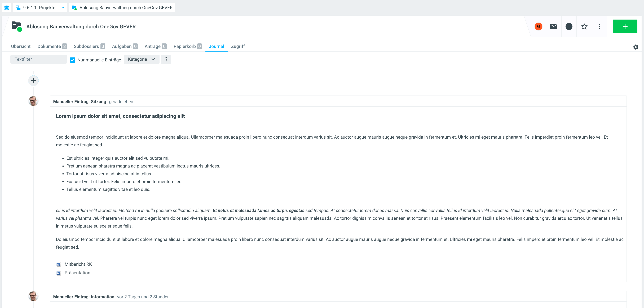Add new journal entry with plus circle
The height and width of the screenshot is (308, 644).
pyautogui.click(x=33, y=81)
